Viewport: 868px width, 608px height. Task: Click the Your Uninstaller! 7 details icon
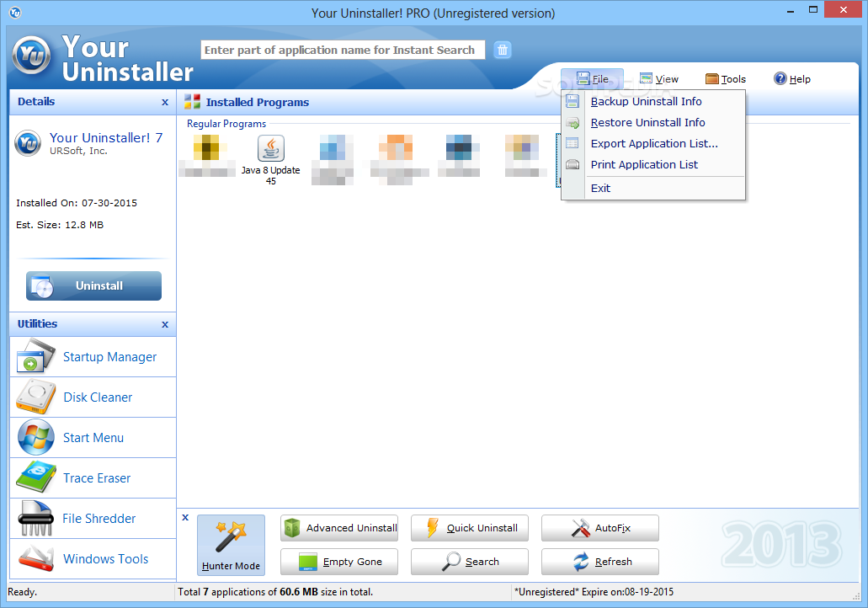click(28, 143)
